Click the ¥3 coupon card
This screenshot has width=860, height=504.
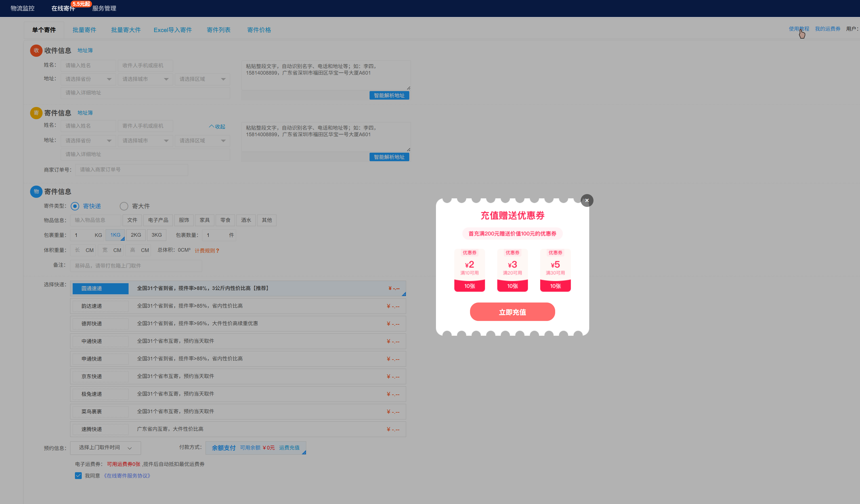tap(512, 270)
